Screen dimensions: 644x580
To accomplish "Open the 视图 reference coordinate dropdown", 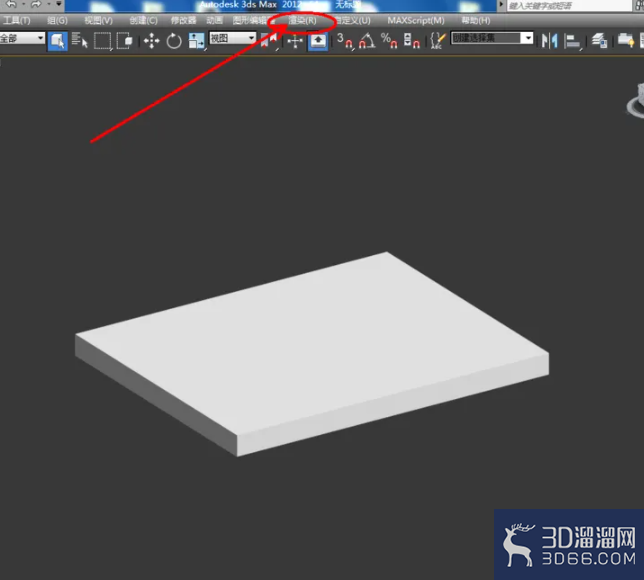I will 232,38.
